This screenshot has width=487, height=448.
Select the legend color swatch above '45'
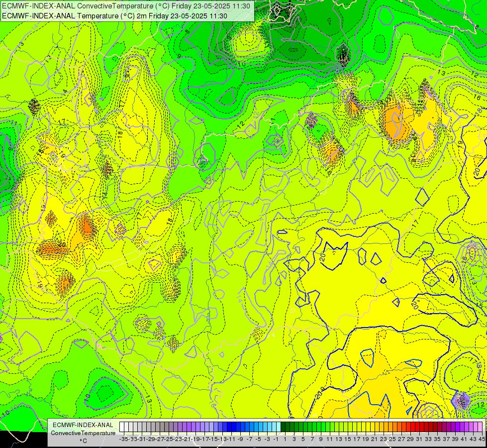480,427
